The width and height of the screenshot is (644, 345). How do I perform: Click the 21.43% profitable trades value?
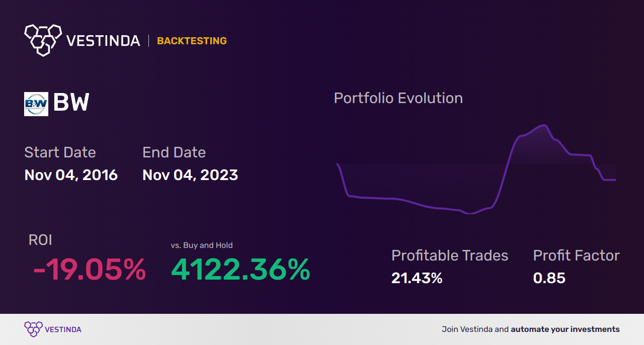(x=417, y=278)
